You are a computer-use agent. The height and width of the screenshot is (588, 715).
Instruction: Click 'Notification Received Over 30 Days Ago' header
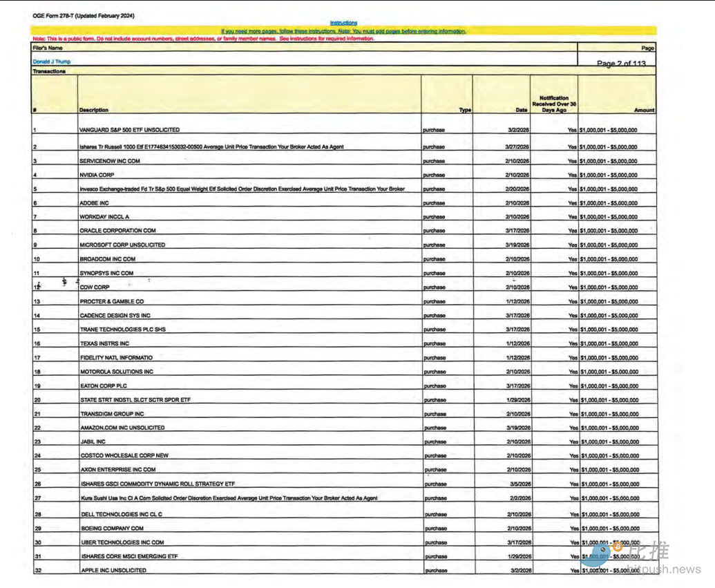[x=554, y=104]
